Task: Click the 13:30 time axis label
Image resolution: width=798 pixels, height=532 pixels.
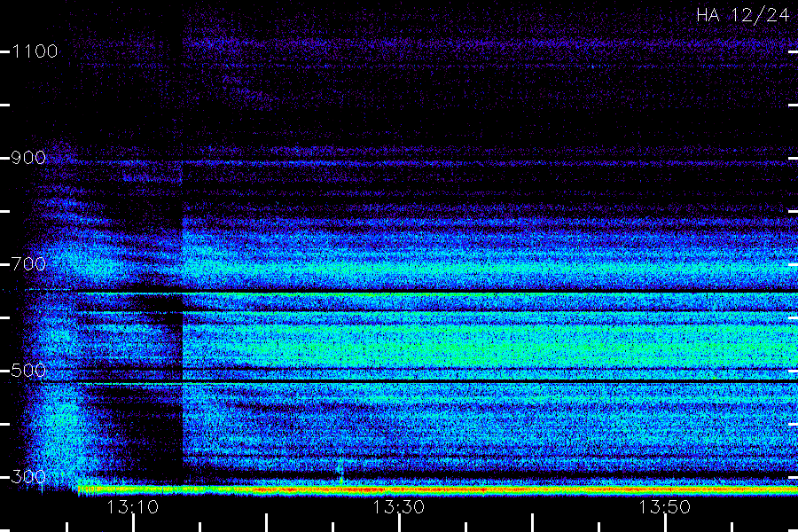Action: (398, 507)
